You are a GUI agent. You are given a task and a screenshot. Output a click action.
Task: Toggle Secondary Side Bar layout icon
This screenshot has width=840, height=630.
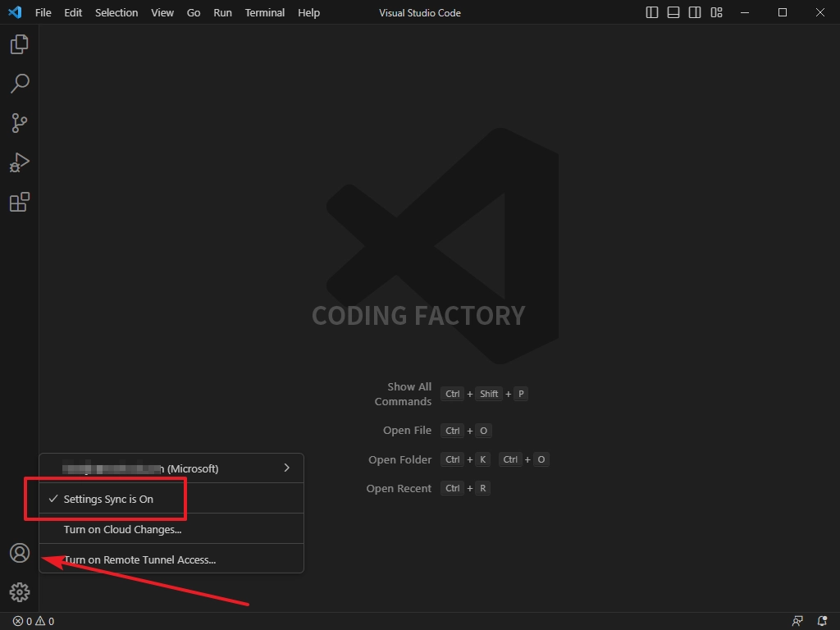(x=695, y=12)
